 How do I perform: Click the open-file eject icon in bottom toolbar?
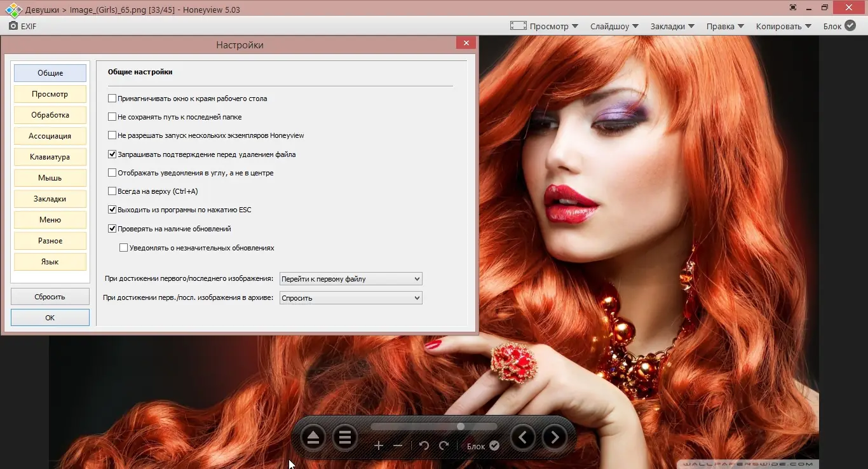[x=313, y=437]
